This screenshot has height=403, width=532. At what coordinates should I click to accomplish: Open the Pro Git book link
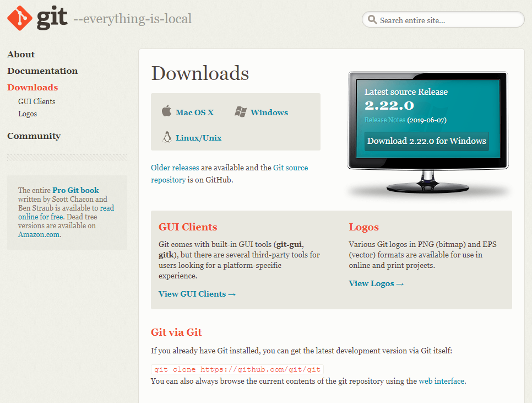[x=75, y=190]
